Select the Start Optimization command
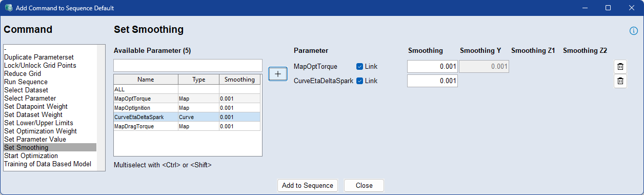Screen dimensions: 644x195 click(x=31, y=156)
